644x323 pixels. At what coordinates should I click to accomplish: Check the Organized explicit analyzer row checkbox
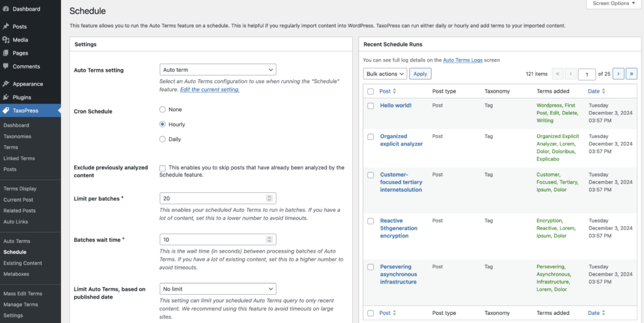370,136
